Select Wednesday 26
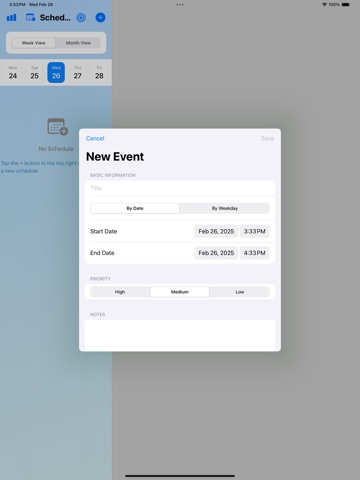The image size is (360, 480). pos(56,73)
